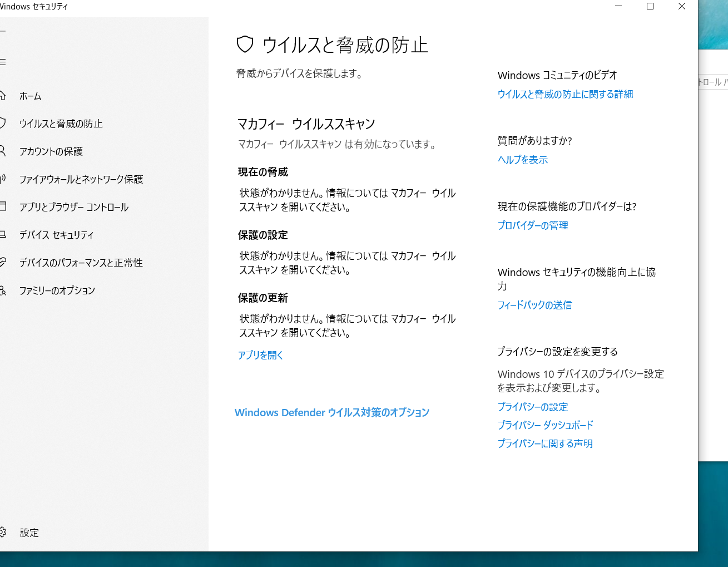Close the Windows セキュリティ window
This screenshot has width=728, height=567.
pyautogui.click(x=682, y=7)
